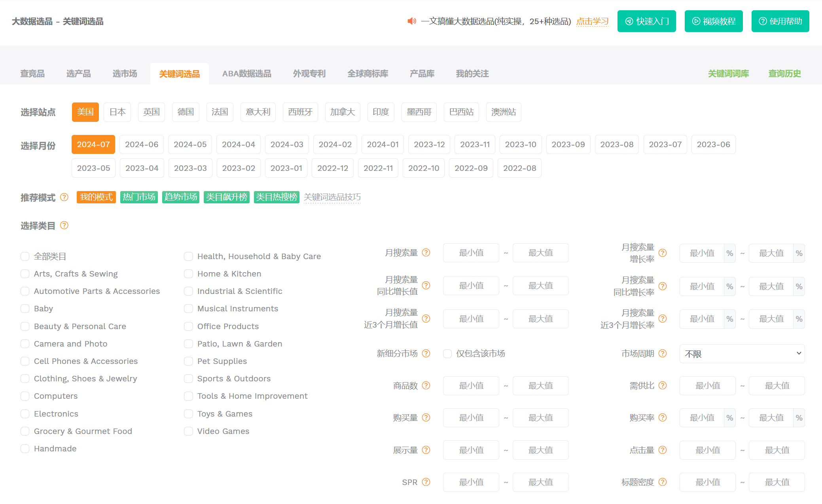822x504 pixels.
Task: Click help icon beside 月搜索量增长率
Action: [663, 253]
